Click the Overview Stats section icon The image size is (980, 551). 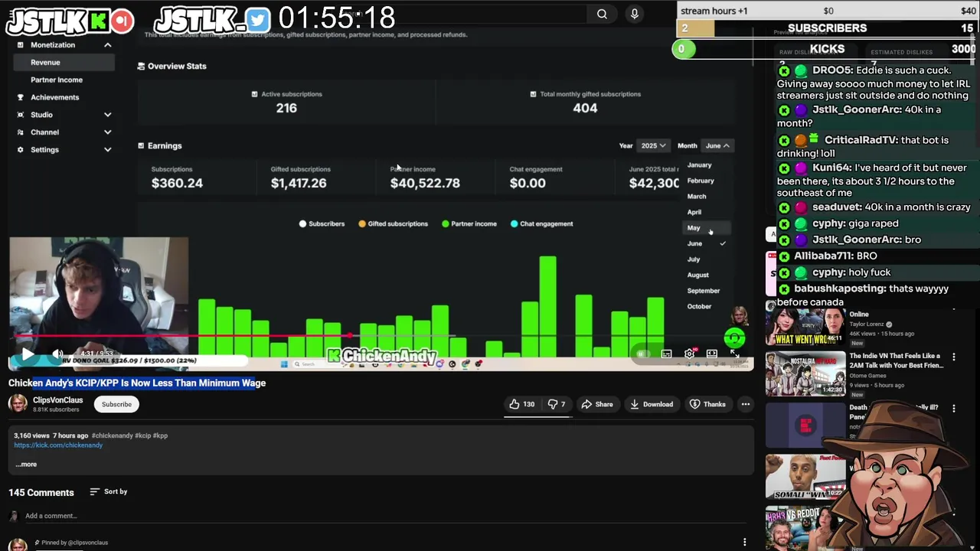[141, 67]
